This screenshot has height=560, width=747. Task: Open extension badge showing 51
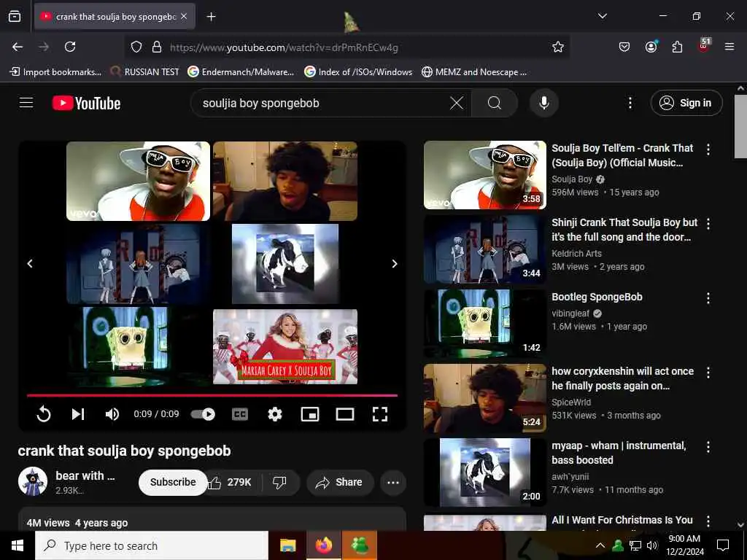point(704,46)
